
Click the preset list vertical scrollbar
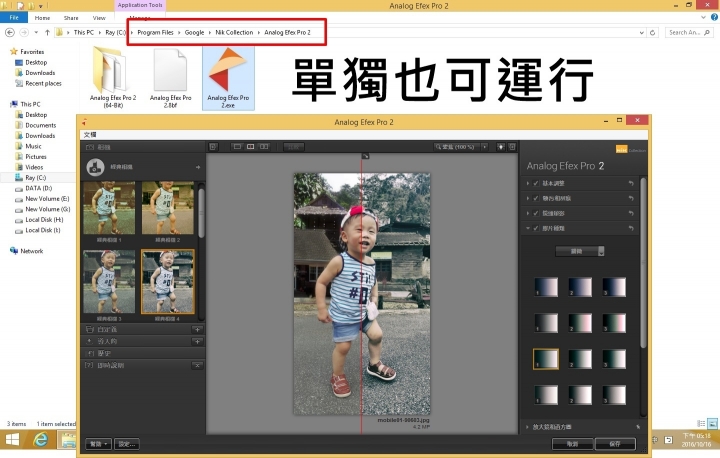click(x=201, y=211)
